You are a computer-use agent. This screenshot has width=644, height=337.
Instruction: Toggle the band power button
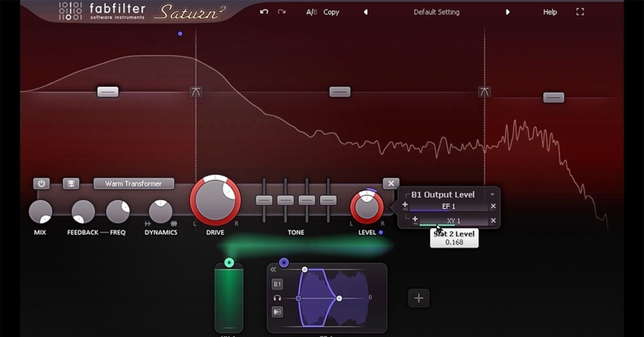click(x=41, y=184)
